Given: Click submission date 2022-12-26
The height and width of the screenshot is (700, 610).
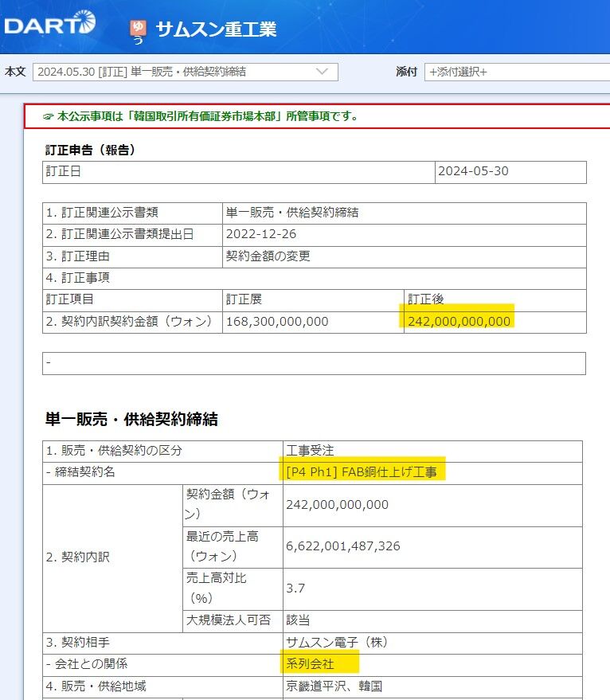Looking at the screenshot, I should [260, 234].
